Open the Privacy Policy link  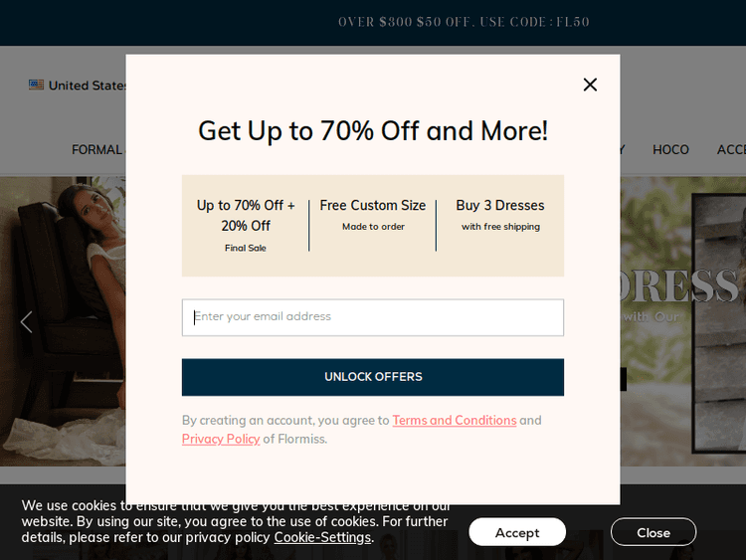tap(221, 439)
